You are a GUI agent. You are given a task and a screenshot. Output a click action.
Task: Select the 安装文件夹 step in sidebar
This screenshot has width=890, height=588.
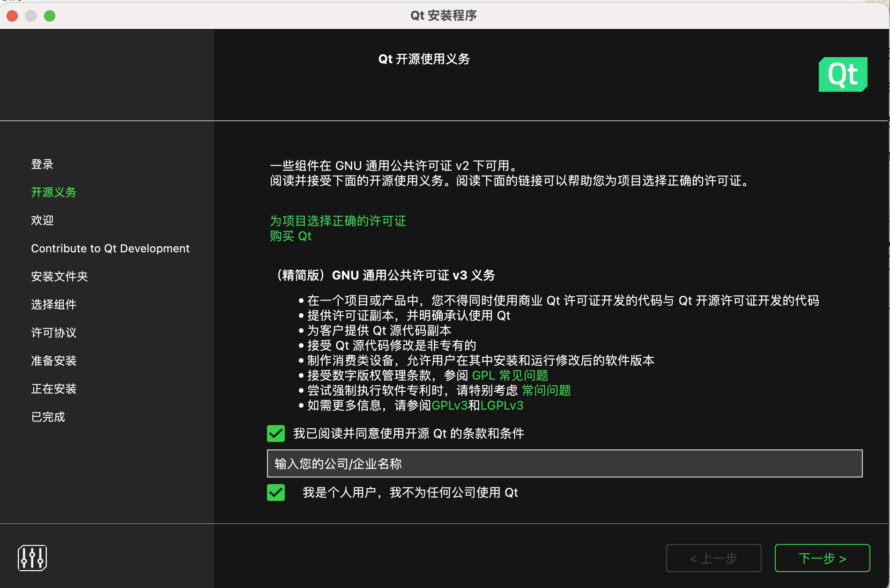(x=59, y=277)
